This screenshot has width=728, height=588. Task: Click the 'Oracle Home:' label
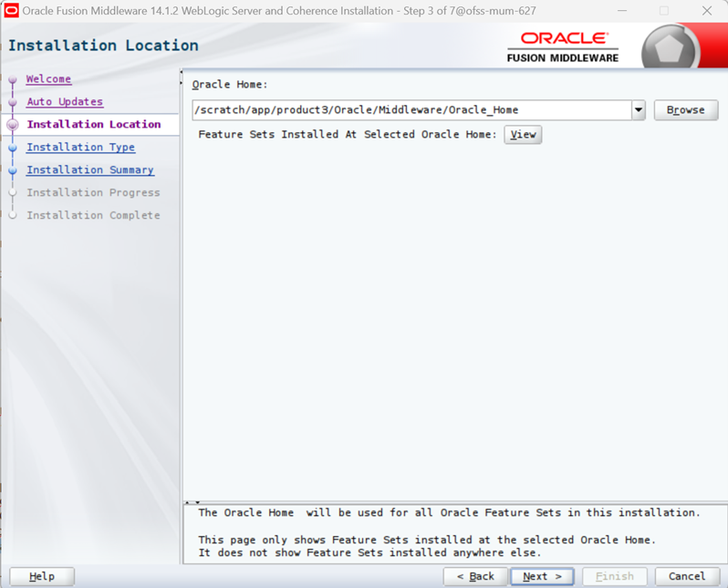pyautogui.click(x=230, y=85)
